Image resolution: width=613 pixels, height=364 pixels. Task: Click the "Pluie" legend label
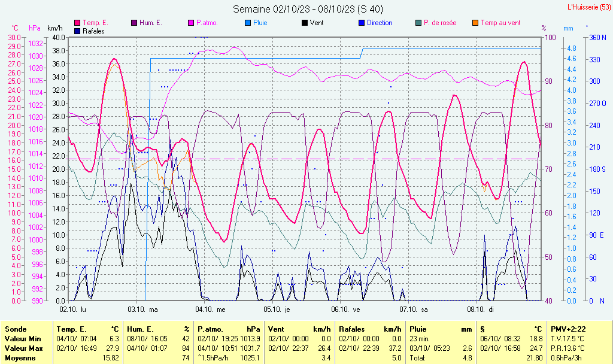click(x=260, y=23)
